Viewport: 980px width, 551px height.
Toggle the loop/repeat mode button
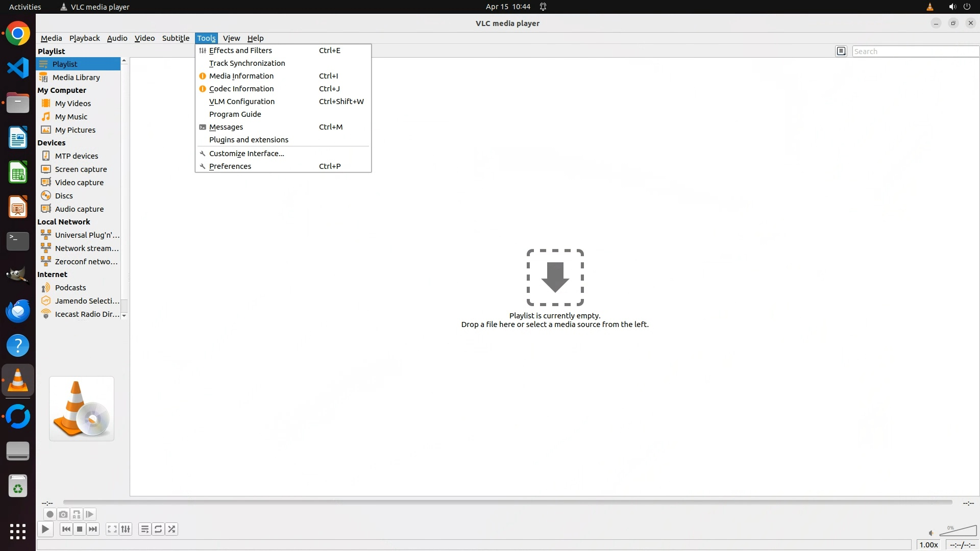(x=158, y=529)
